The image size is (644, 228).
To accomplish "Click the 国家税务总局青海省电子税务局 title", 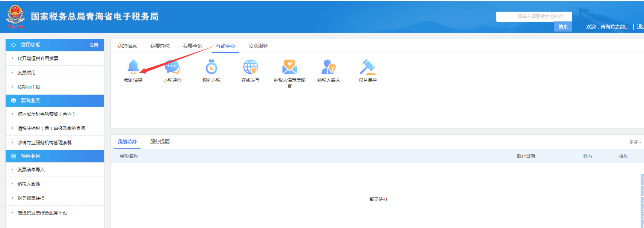I will click(95, 17).
